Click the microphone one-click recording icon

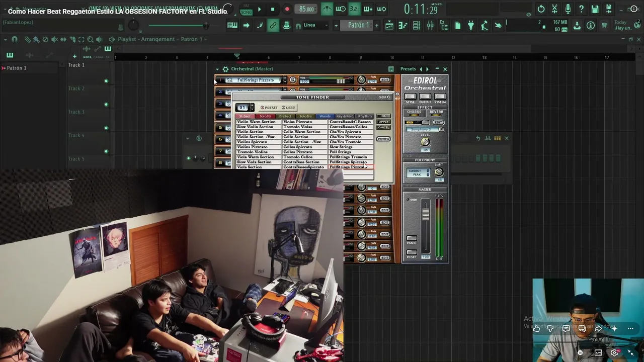[x=568, y=9]
